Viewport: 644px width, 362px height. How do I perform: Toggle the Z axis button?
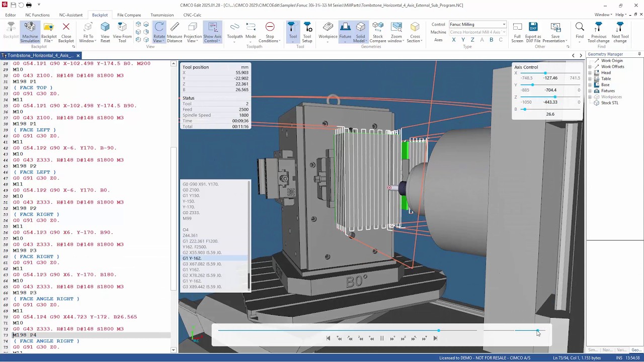pos(472,40)
